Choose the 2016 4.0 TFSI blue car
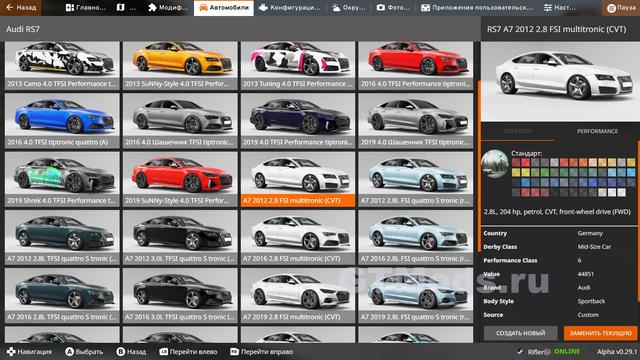Viewport: 640px width, 360px height. (x=62, y=121)
